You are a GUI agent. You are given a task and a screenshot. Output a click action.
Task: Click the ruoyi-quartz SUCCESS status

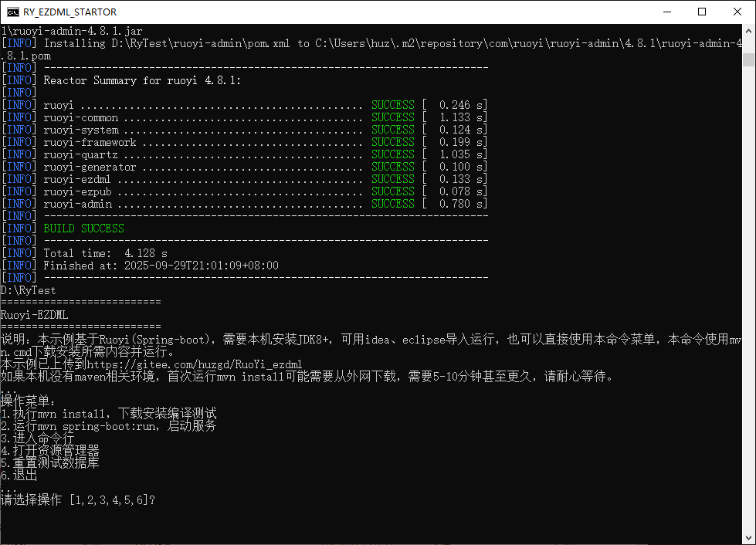pos(392,154)
